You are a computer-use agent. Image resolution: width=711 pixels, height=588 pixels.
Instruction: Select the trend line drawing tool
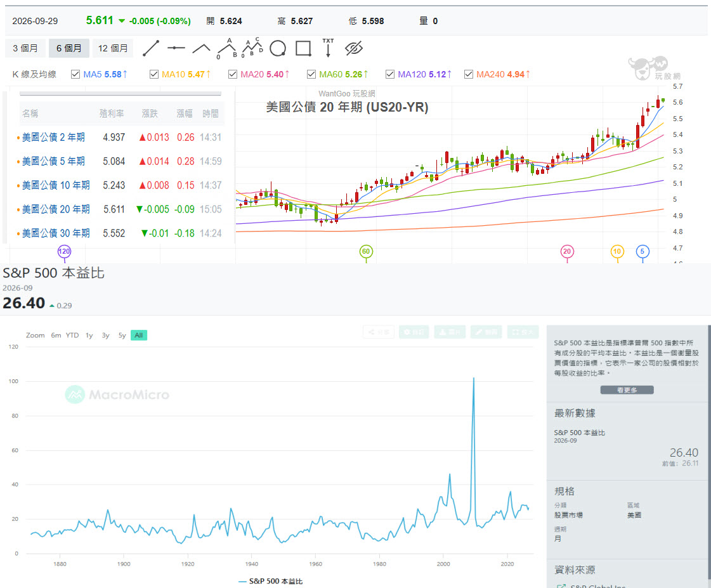(151, 48)
